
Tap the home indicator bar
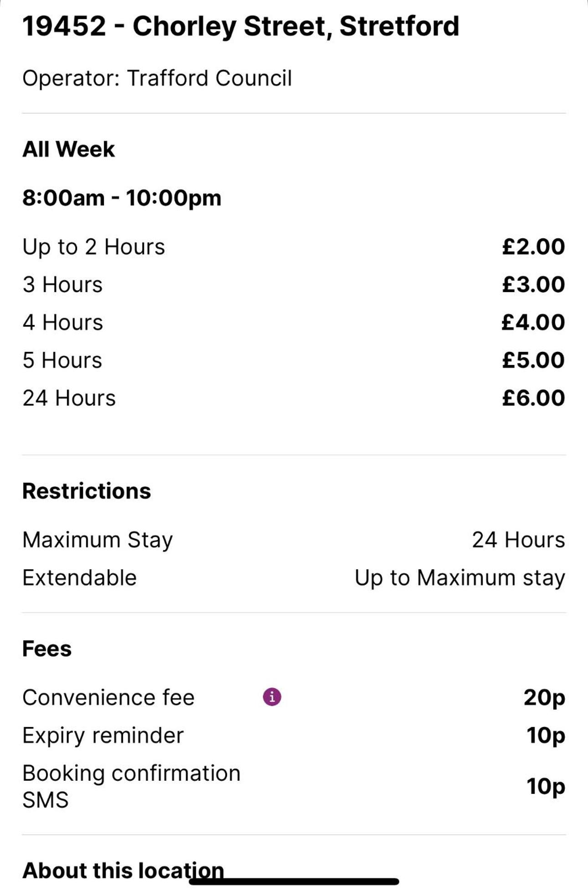(294, 881)
